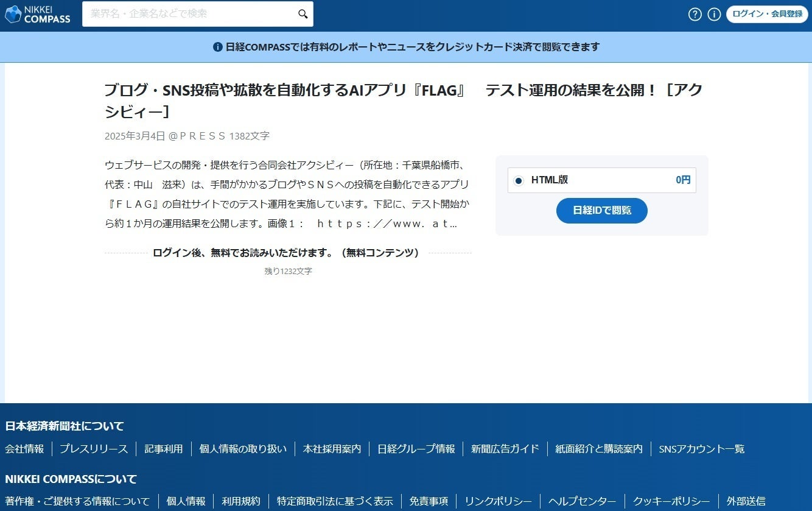Open the 会社情報 footer link
This screenshot has width=812, height=511.
coord(24,449)
